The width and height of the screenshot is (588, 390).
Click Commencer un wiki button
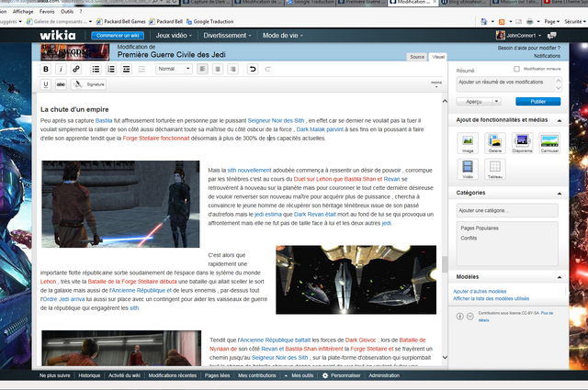118,36
